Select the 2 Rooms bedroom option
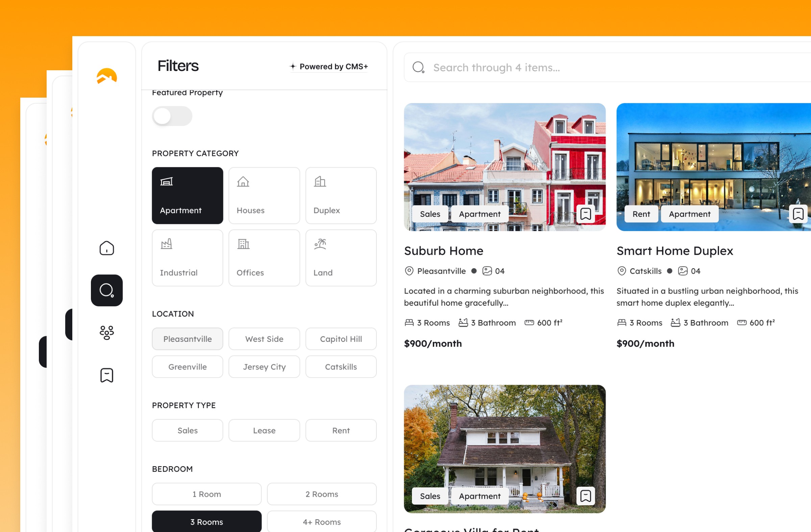Viewport: 811px width, 532px height. point(322,494)
